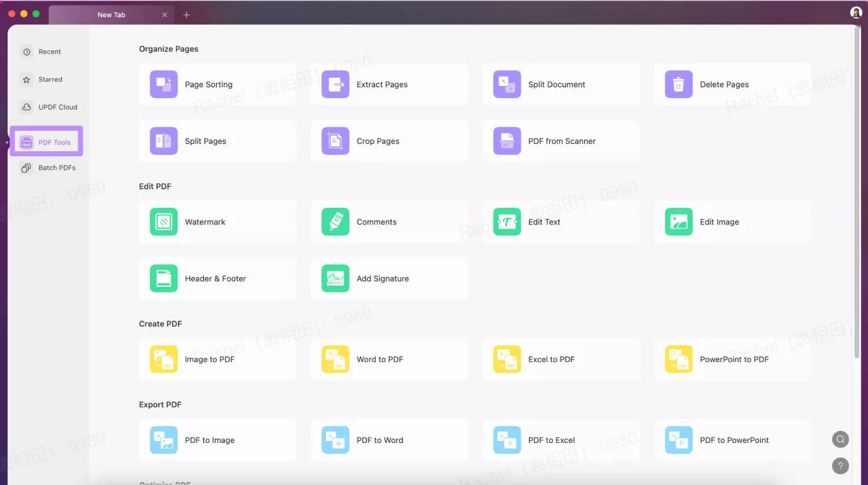Click the PDF from Scanner label
The image size is (868, 485).
562,141
